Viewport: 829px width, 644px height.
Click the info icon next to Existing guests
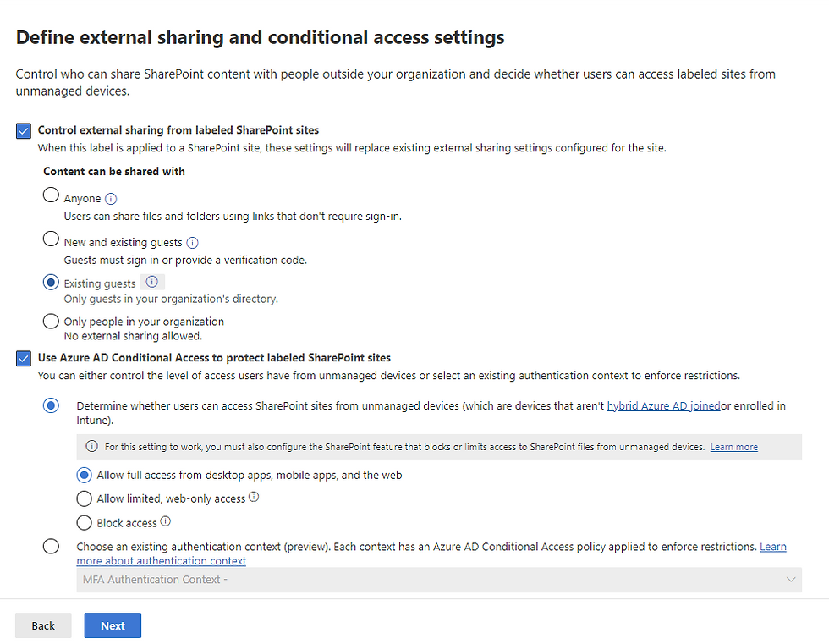[x=151, y=282]
